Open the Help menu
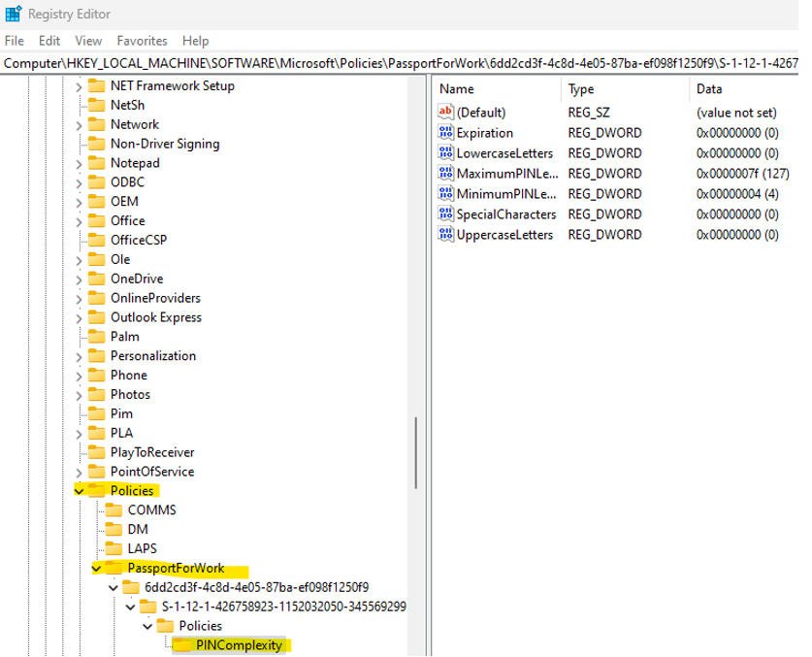The height and width of the screenshot is (657, 812). pos(195,41)
